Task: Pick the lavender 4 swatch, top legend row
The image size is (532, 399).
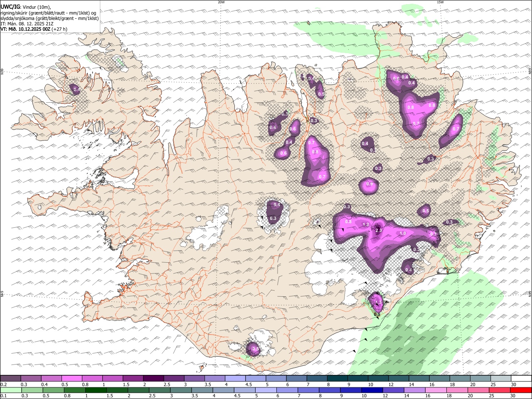Action: 235,379
